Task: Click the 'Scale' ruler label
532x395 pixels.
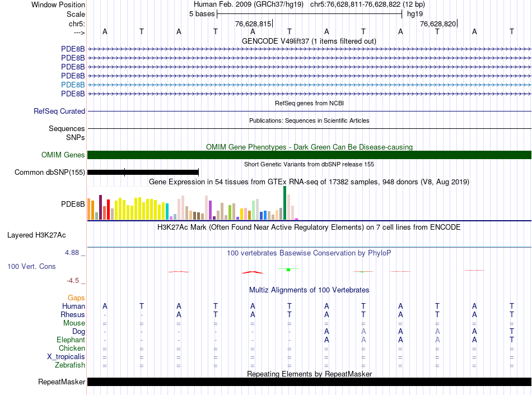Action: point(76,14)
